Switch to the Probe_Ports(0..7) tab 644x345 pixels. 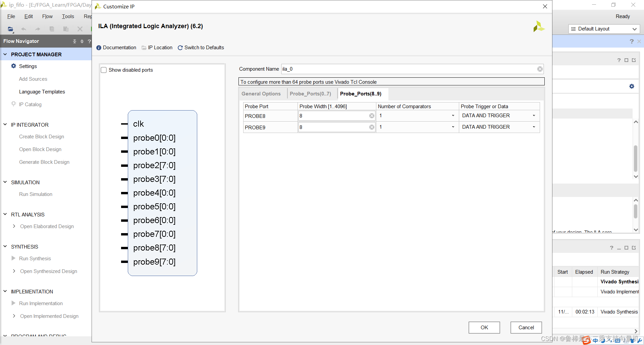pos(310,94)
